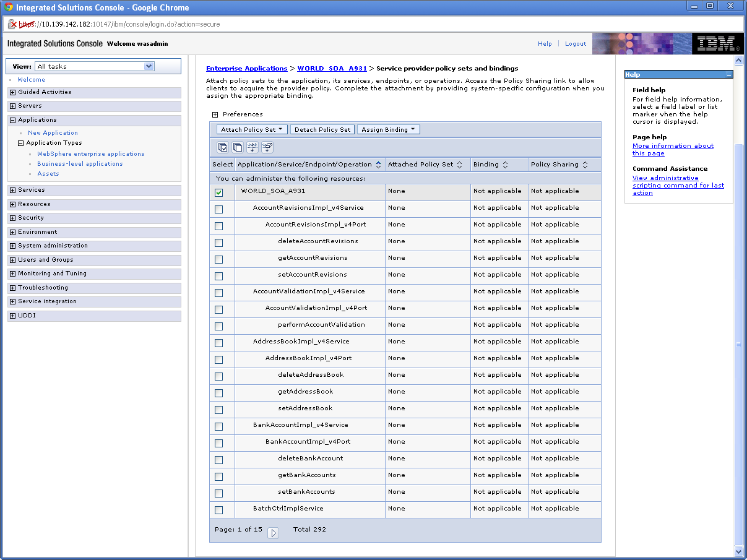Image resolution: width=747 pixels, height=560 pixels.
Task: Check the BatchCtrlImplService checkbox
Action: (218, 510)
